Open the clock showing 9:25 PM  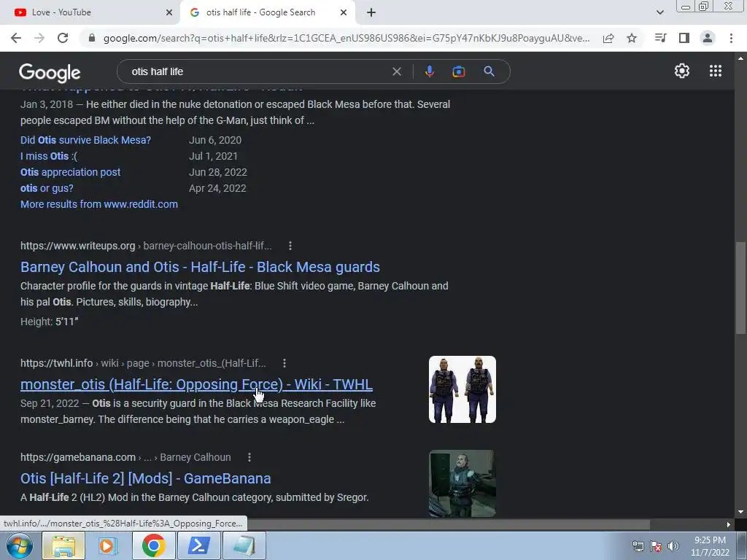(x=710, y=546)
